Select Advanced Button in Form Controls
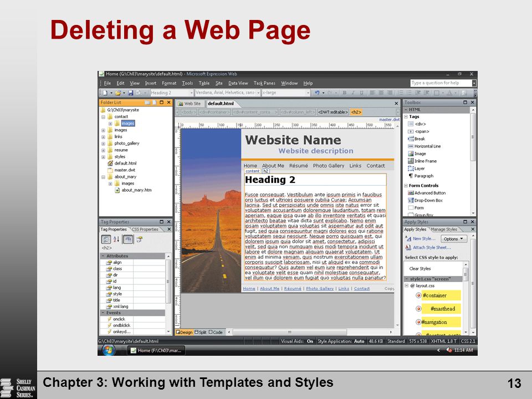 tap(427, 193)
